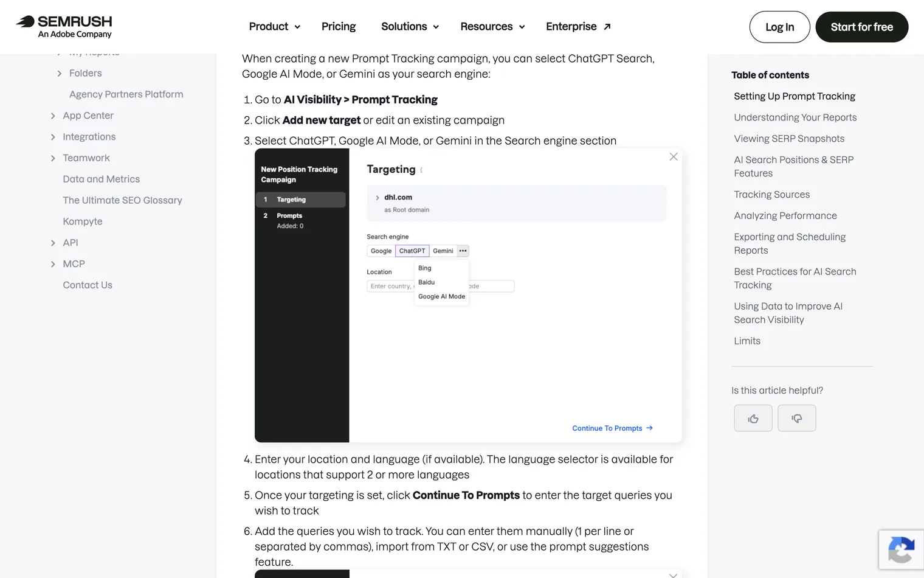924x578 pixels.
Task: Open the Resources dropdown menu
Action: point(492,27)
